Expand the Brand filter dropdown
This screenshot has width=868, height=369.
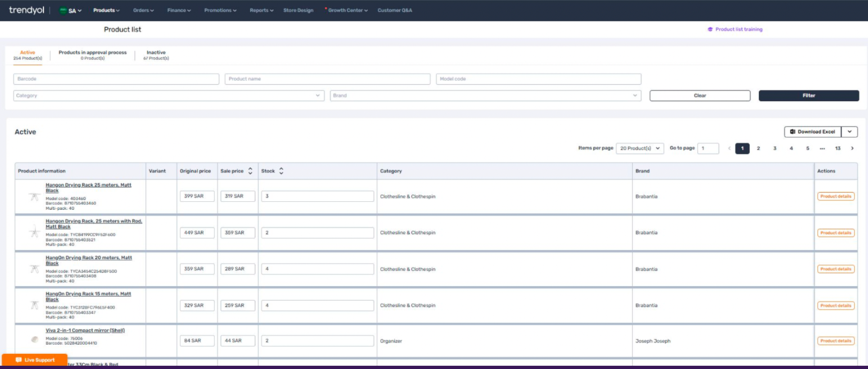coord(486,95)
